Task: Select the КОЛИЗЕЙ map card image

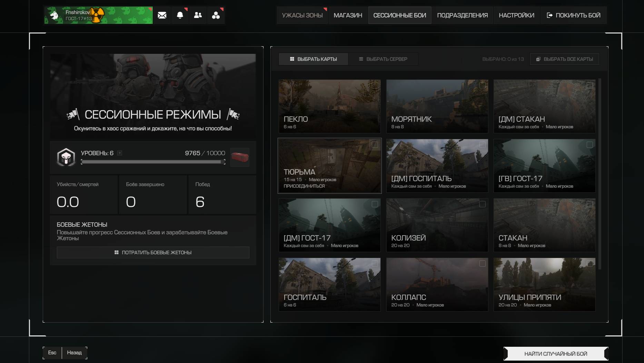Action: [437, 225]
